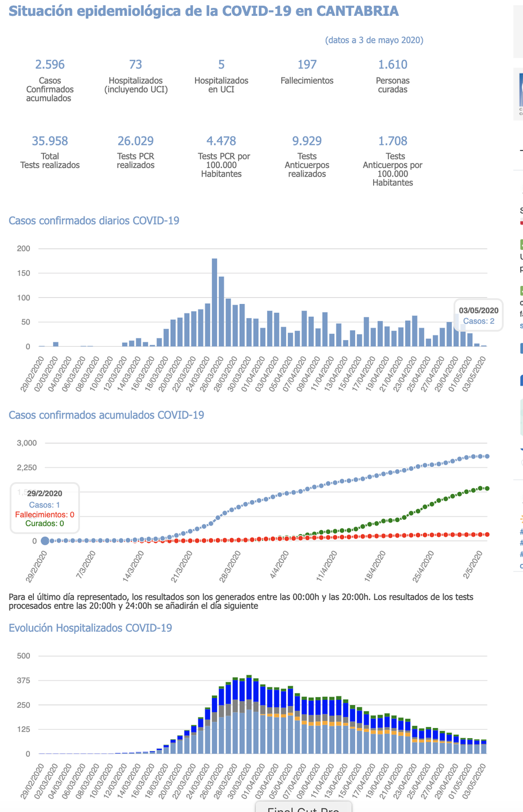Select the '197' Fallecimientos statistic
Screen dimensions: 523x812
click(307, 65)
